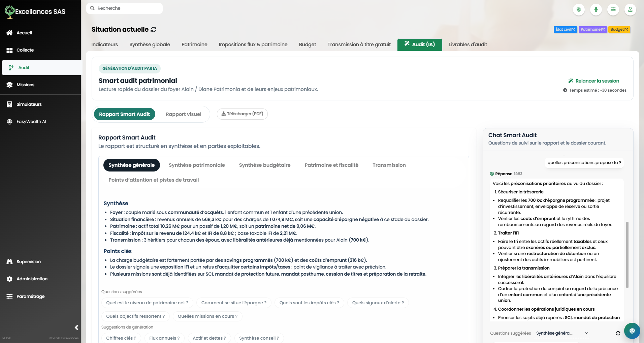
Task: Click the Exceliances SAS logo
Action: click(x=35, y=11)
